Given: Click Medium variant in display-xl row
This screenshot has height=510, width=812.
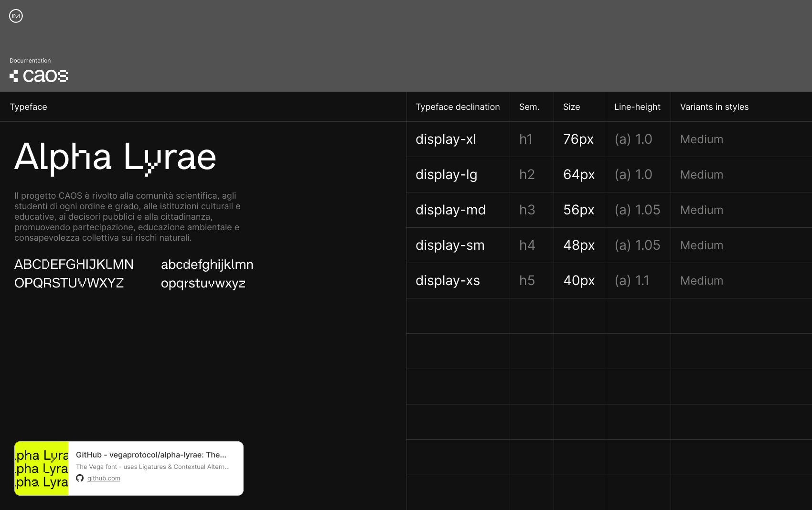Looking at the screenshot, I should click(702, 139).
